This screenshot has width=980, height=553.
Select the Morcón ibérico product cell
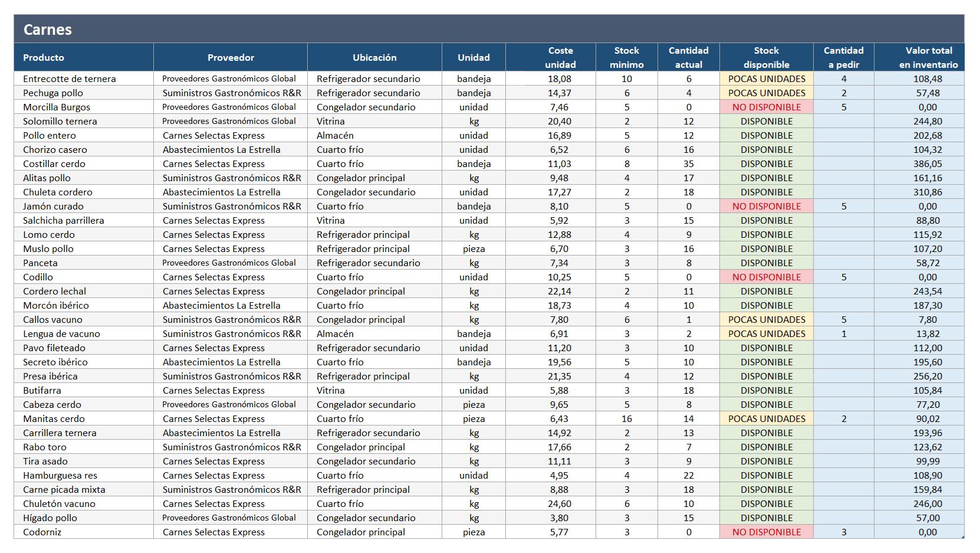click(x=84, y=305)
